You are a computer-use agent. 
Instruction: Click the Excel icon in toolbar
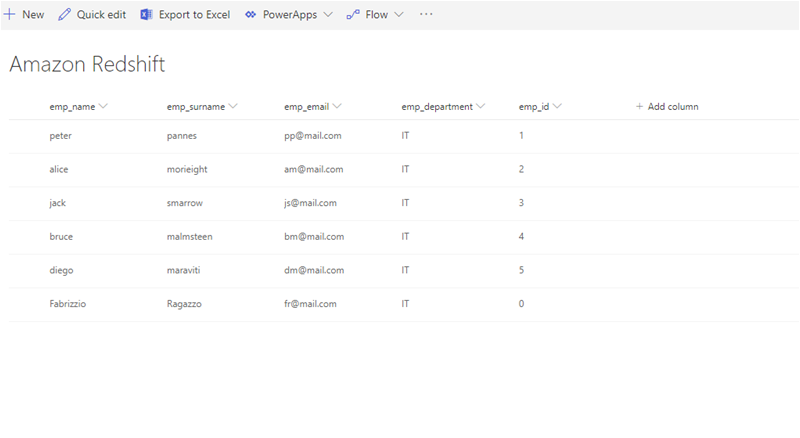pos(147,15)
